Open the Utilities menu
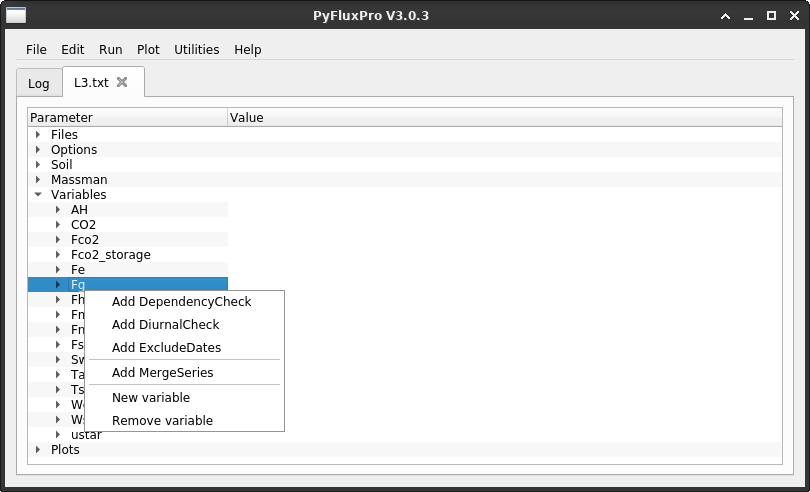This screenshot has height=492, width=810. point(196,50)
